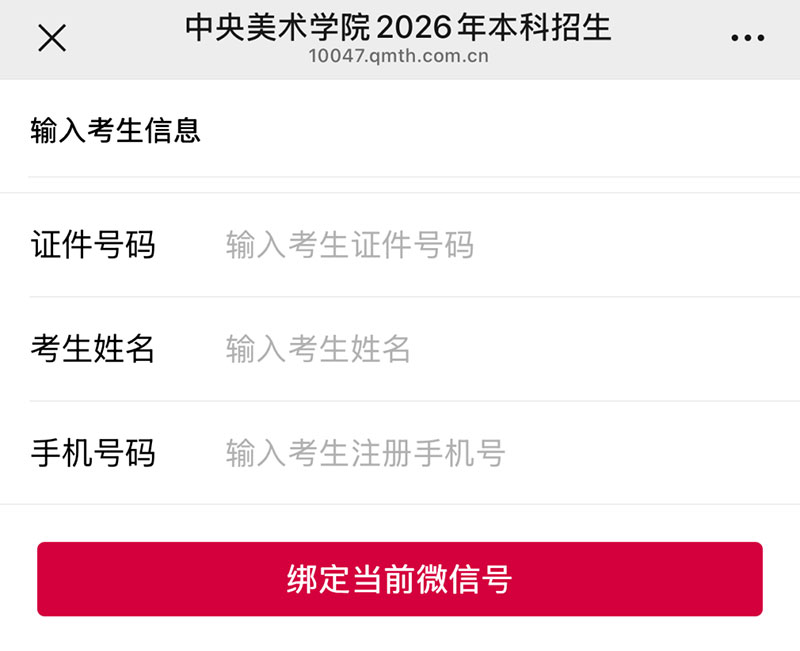The height and width of the screenshot is (651, 800).
Task: Close the webpage with the X icon
Action: tap(51, 38)
